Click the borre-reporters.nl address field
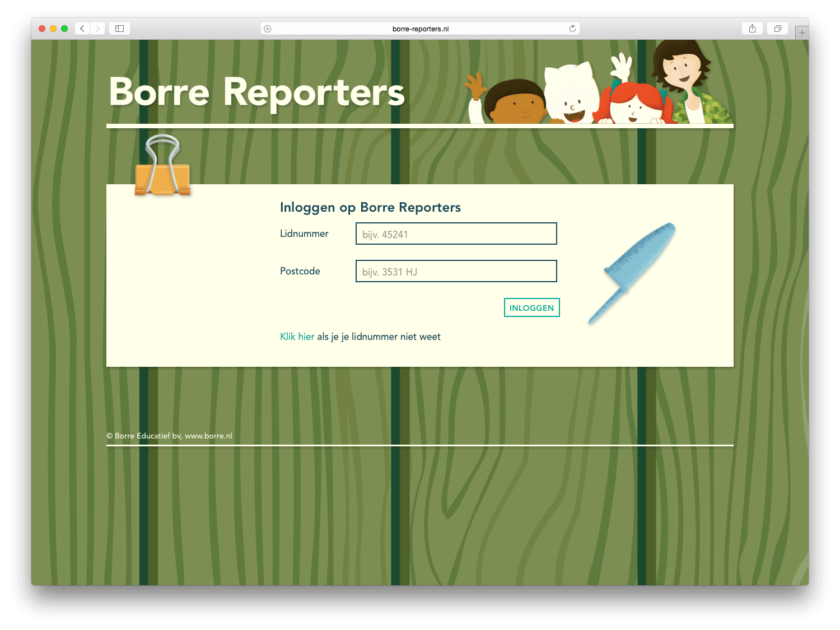 click(x=420, y=29)
